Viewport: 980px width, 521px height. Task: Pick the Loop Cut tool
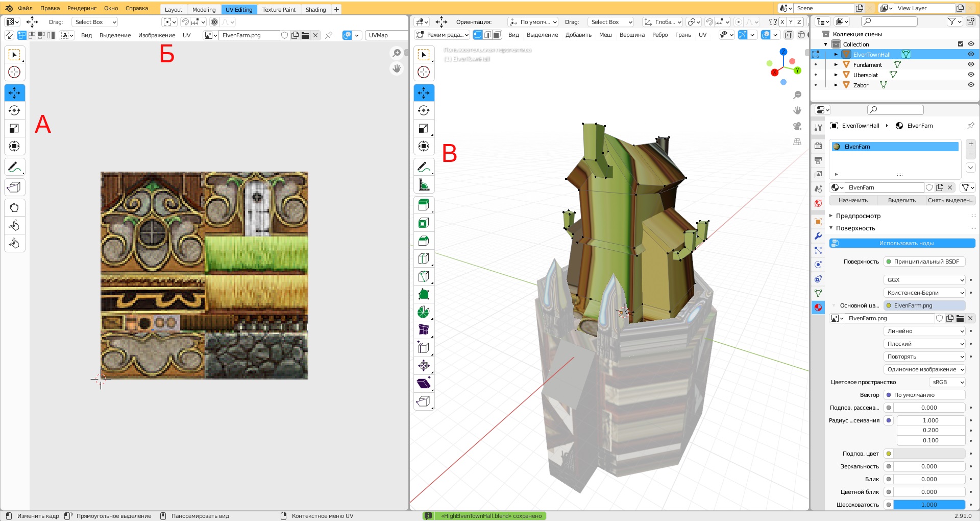423,258
